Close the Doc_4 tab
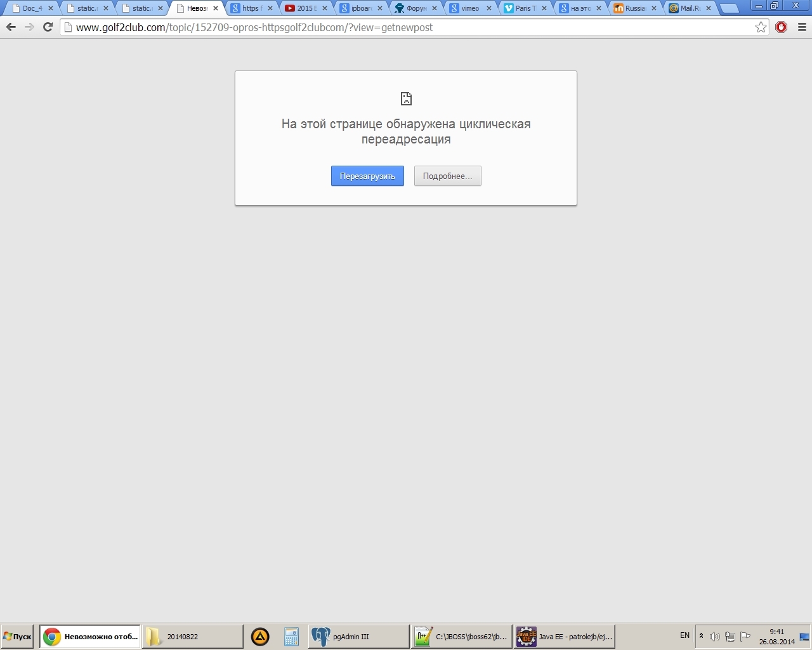812x650 pixels. [x=51, y=8]
